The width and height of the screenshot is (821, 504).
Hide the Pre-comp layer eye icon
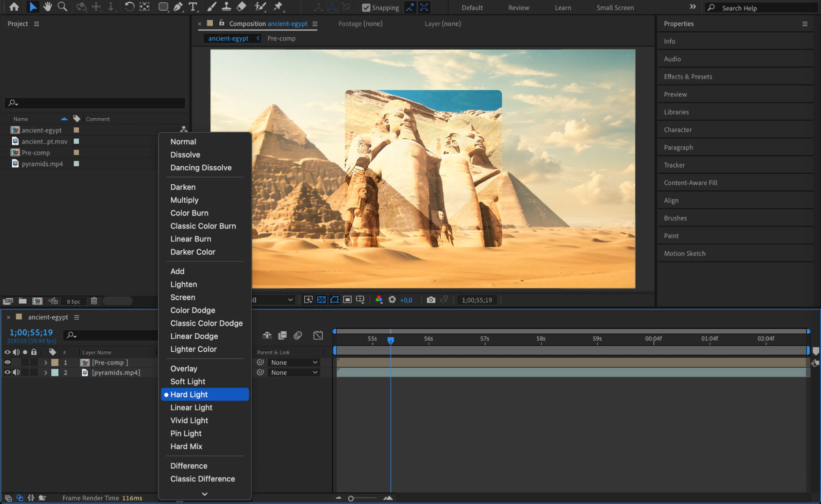click(7, 362)
